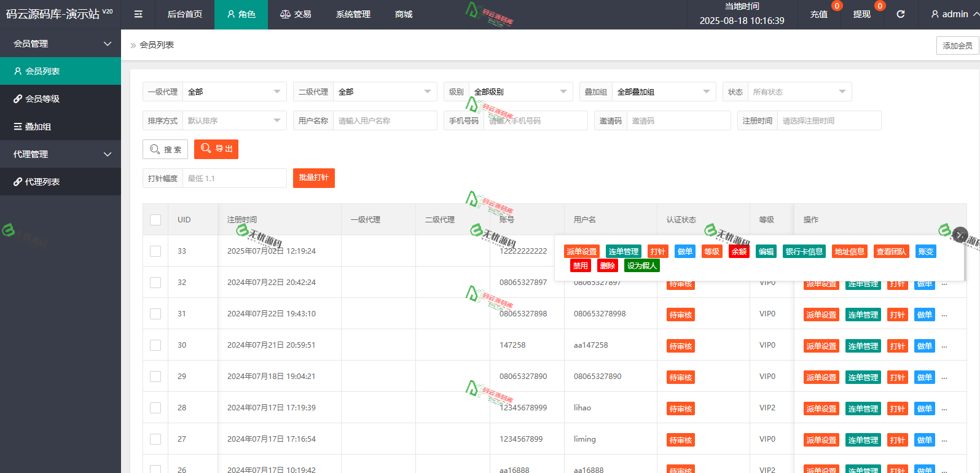
Task: Open the 系统管理 top menu
Action: pyautogui.click(x=353, y=14)
